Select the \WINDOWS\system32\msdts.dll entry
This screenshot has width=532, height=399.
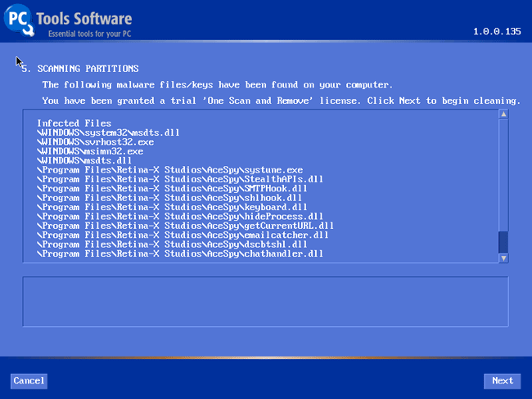point(108,132)
